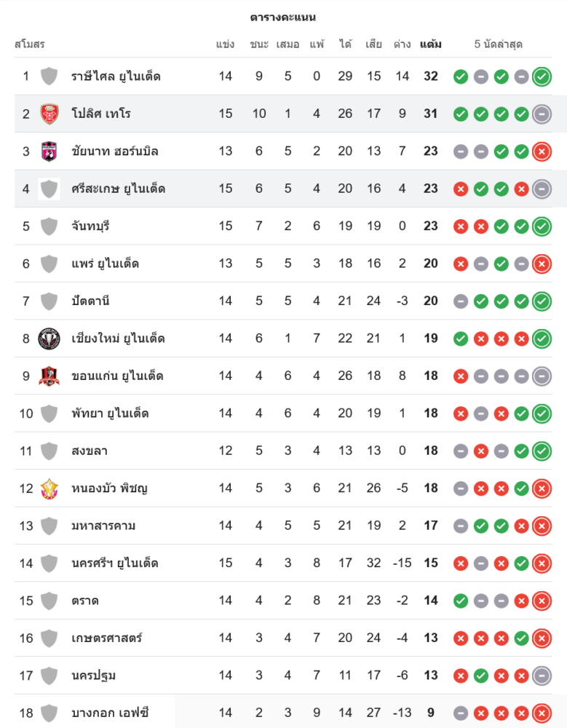
Task: Click the สโมสร club column header
Action: [30, 44]
